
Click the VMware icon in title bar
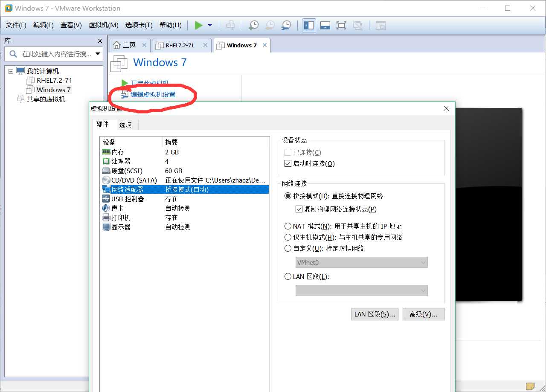(x=8, y=8)
